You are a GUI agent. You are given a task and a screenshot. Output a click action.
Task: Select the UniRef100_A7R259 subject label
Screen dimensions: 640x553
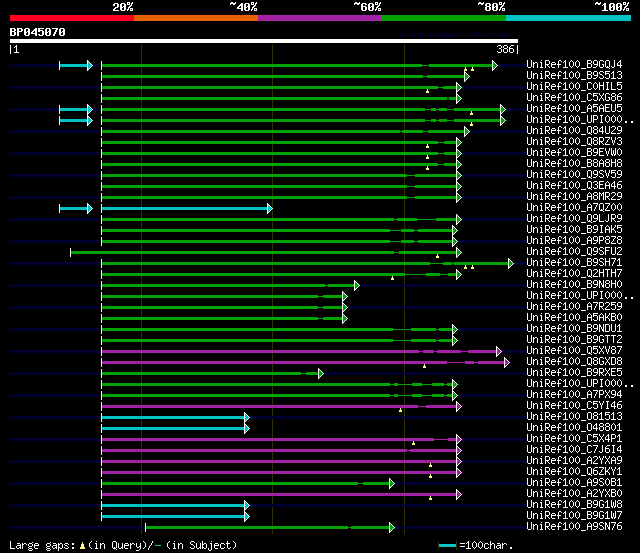pos(574,307)
